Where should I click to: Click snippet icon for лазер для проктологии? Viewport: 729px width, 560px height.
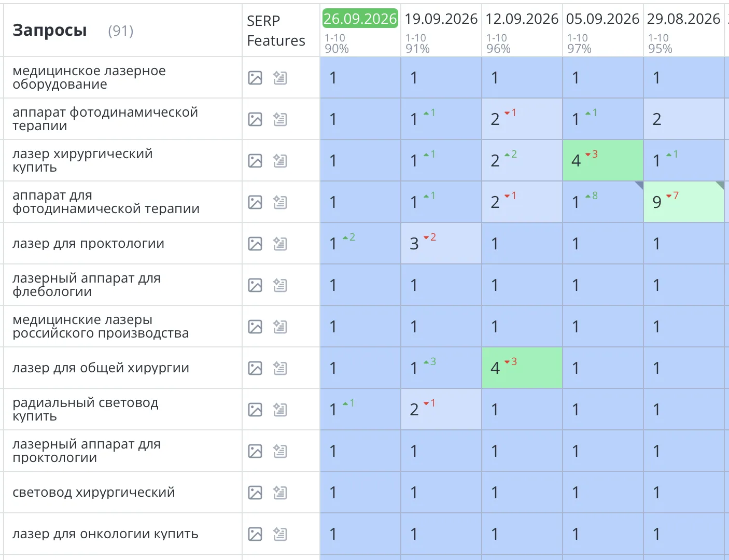point(280,244)
